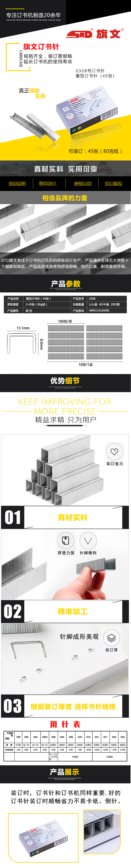This screenshot has height=868, width=131.
Task: Click the layers icon above 装订厚
Action: [111, 638]
